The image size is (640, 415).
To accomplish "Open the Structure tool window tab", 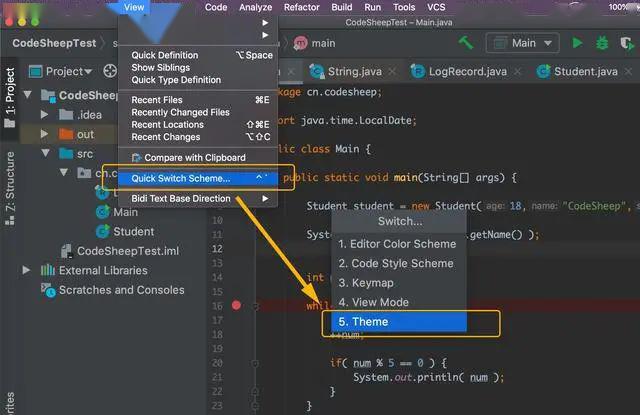I will point(9,189).
